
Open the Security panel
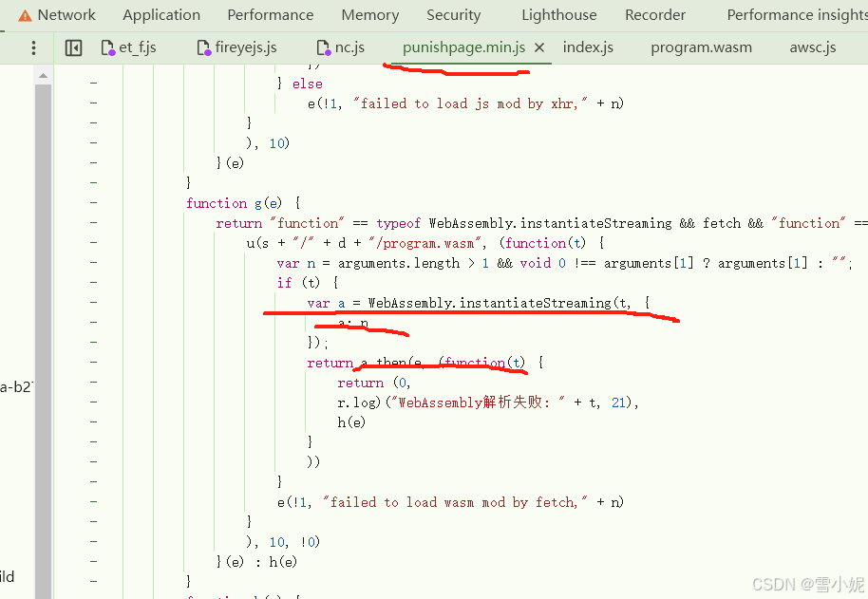(453, 15)
